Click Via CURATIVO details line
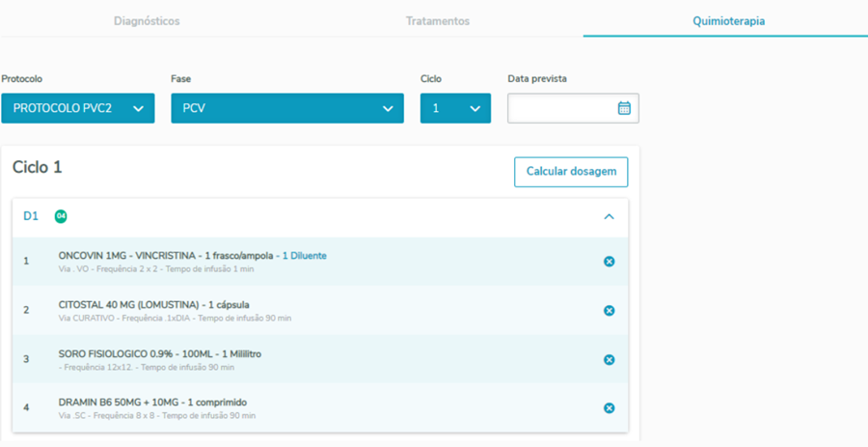The height and width of the screenshot is (447, 868). 175,319
